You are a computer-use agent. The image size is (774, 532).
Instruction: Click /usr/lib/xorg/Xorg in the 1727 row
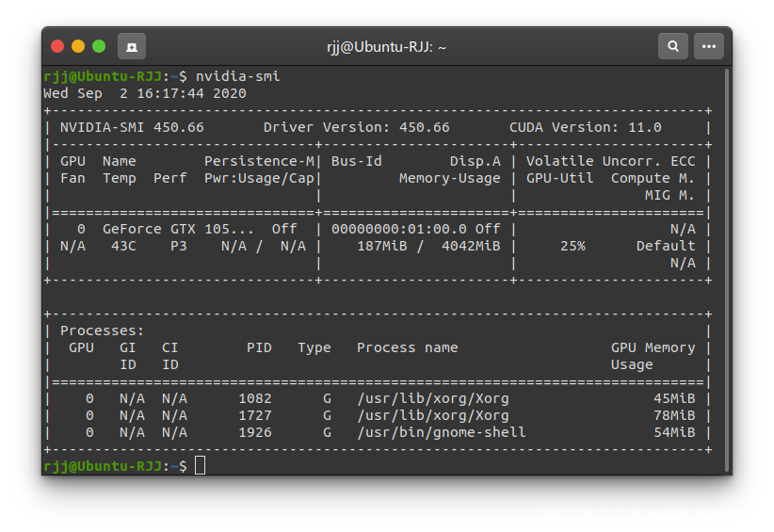click(x=433, y=415)
